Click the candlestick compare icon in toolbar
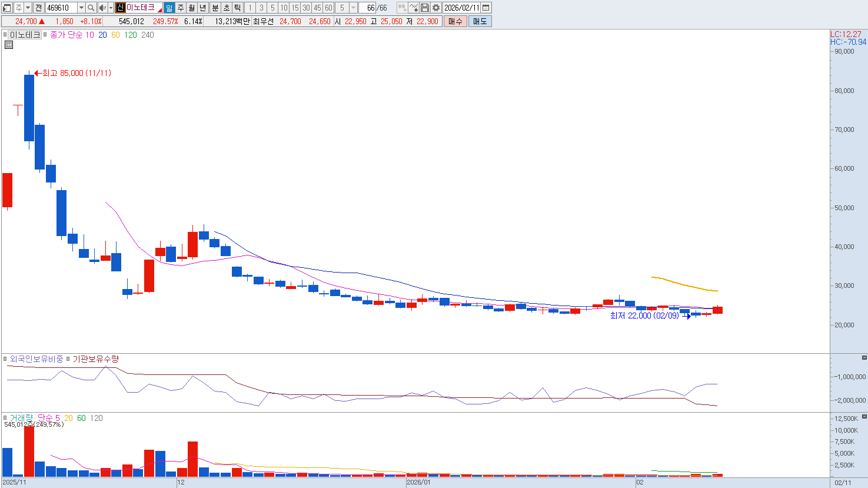The width and height of the screenshot is (868, 488). (402, 8)
